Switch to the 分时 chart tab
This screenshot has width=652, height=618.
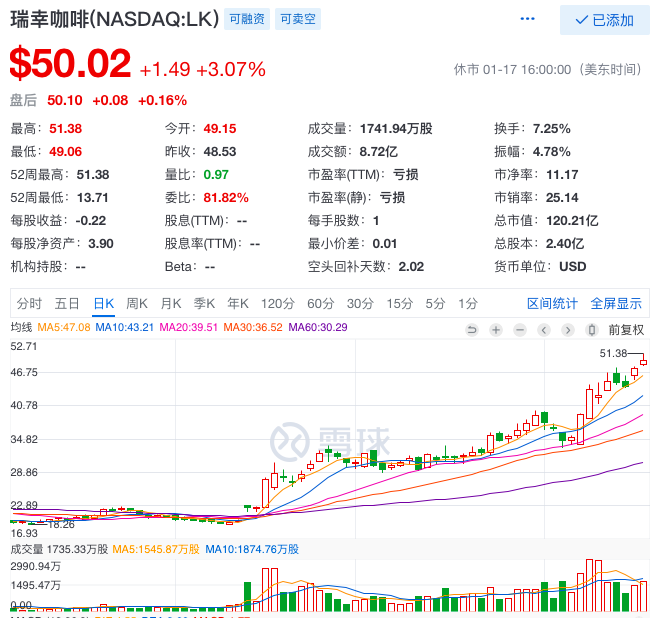(29, 304)
